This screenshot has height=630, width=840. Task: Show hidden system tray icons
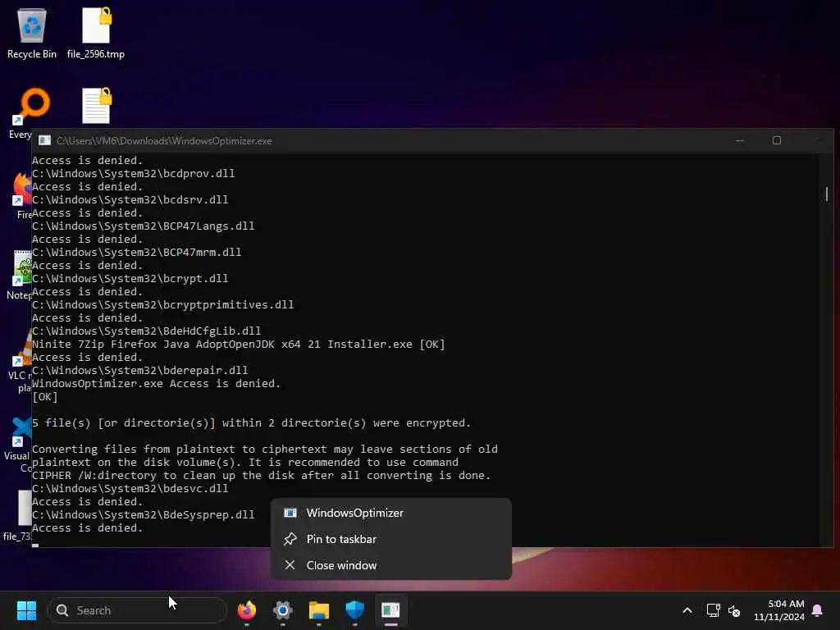click(687, 610)
